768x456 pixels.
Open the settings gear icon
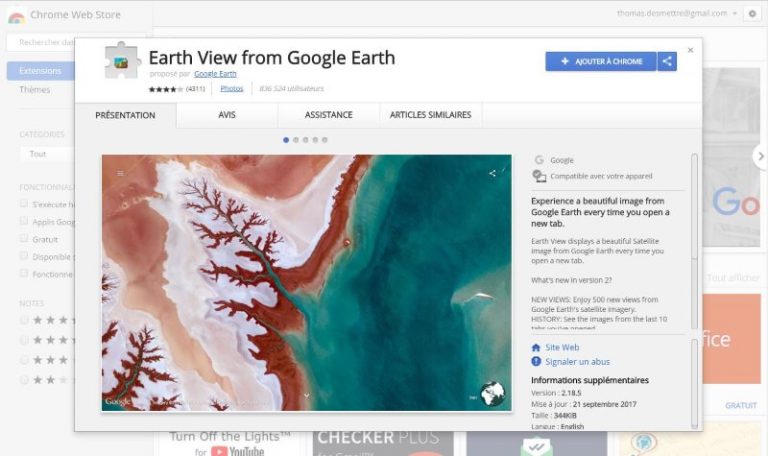(x=751, y=14)
